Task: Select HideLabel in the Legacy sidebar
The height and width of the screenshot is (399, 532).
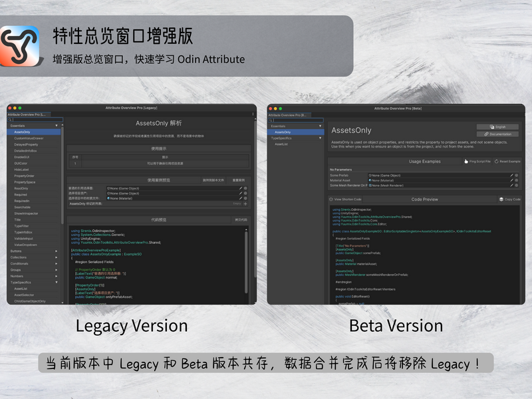Action: [34, 170]
